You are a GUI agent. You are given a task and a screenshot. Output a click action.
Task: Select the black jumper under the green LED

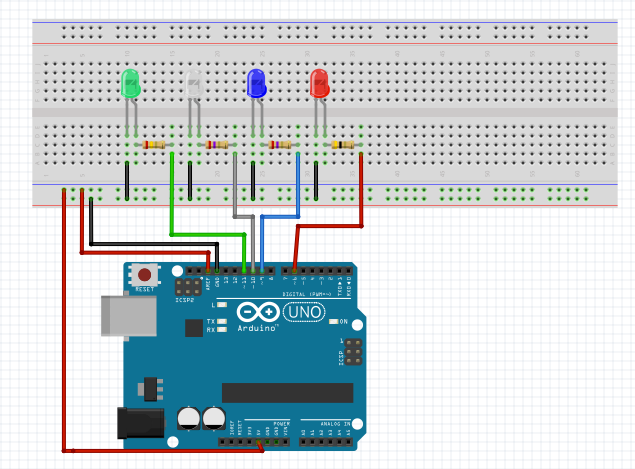pyautogui.click(x=127, y=181)
